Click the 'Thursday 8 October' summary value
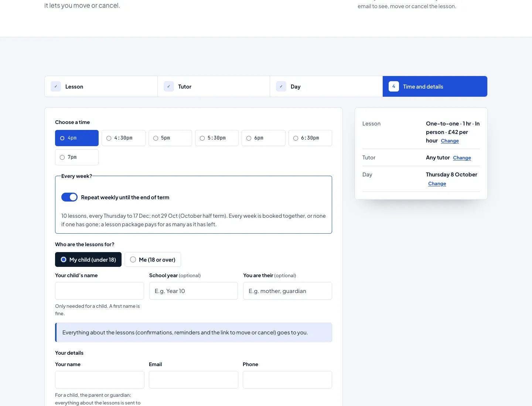The width and height of the screenshot is (532, 406). [x=451, y=175]
